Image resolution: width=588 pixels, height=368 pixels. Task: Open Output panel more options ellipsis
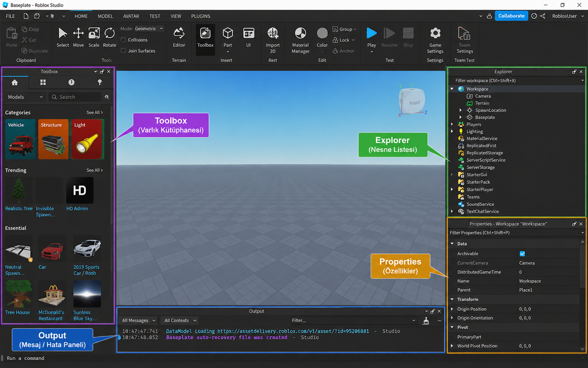pyautogui.click(x=439, y=321)
